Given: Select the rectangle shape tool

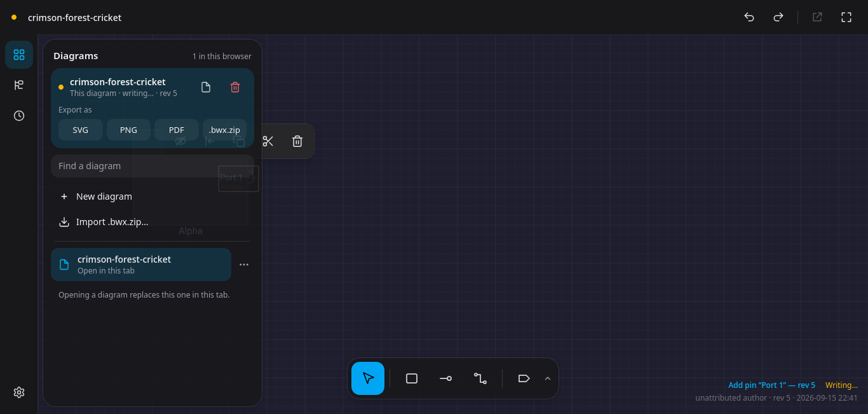Looking at the screenshot, I should click(x=412, y=378).
